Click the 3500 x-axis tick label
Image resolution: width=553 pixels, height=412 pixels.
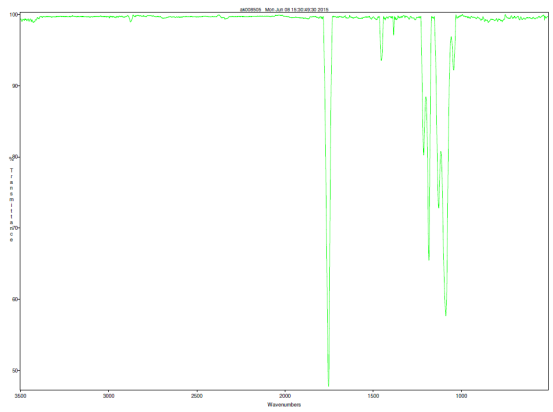coord(20,396)
